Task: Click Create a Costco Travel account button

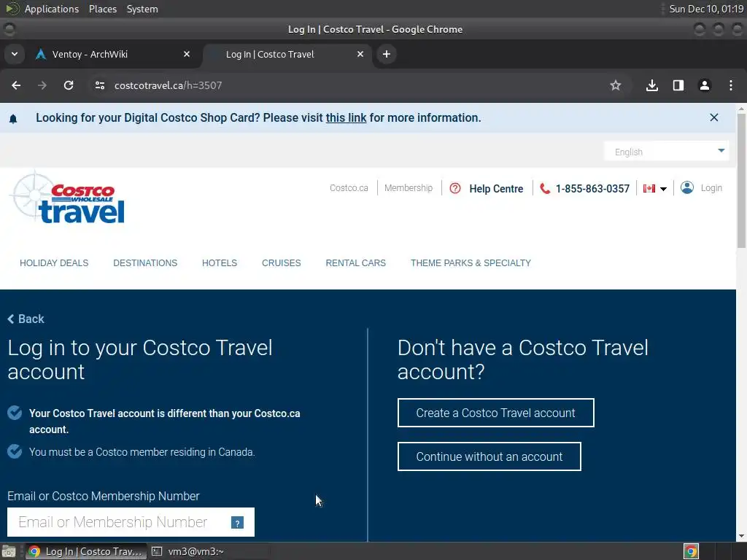Action: click(x=496, y=413)
